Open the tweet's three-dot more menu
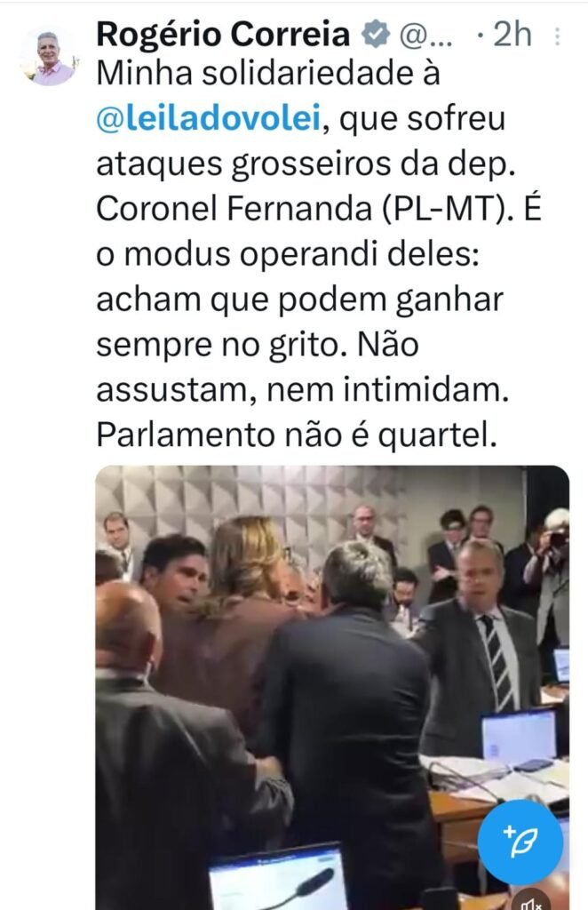588x910 pixels. pyautogui.click(x=557, y=36)
